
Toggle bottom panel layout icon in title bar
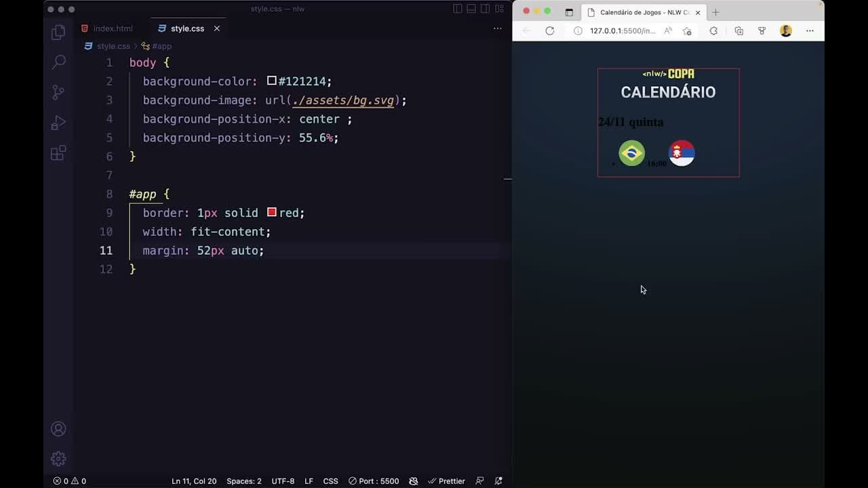tap(471, 9)
